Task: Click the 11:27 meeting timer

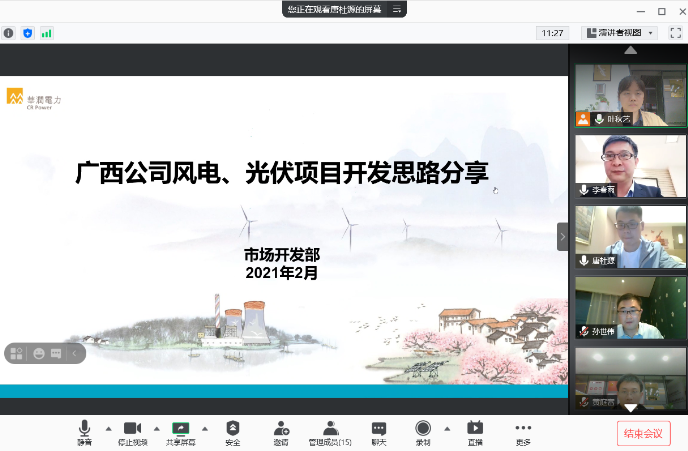Action: click(x=552, y=33)
